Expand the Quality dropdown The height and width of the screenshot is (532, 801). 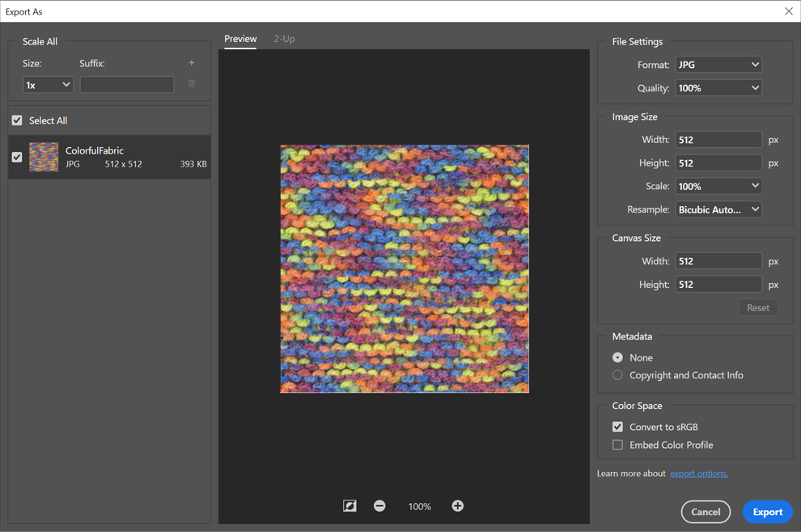point(718,88)
